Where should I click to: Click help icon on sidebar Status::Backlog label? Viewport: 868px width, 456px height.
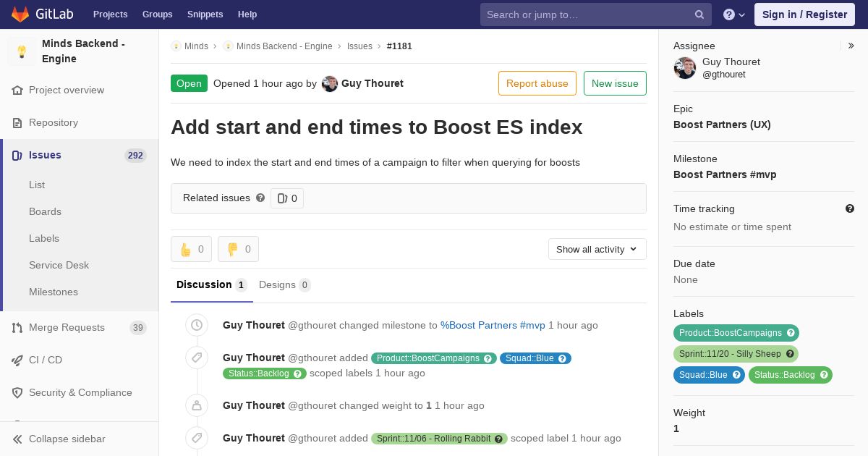click(x=824, y=375)
